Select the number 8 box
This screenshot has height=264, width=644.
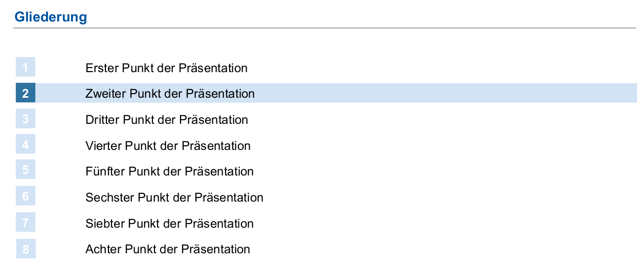[x=26, y=249]
